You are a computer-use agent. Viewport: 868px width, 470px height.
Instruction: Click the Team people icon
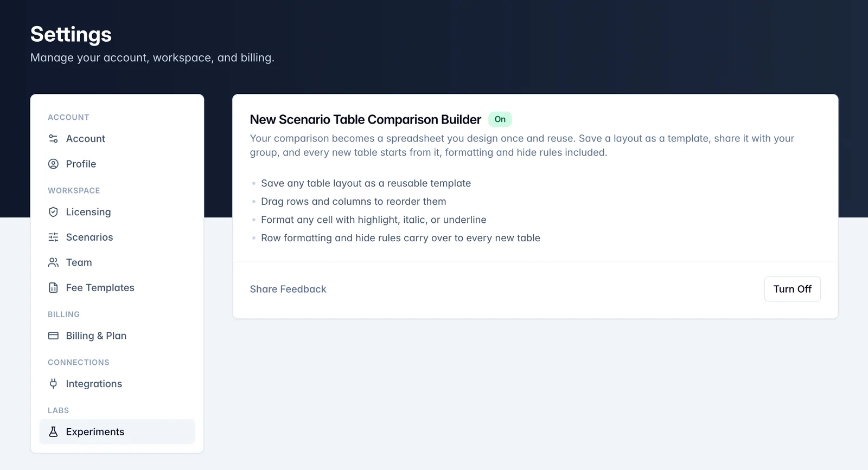pos(53,262)
